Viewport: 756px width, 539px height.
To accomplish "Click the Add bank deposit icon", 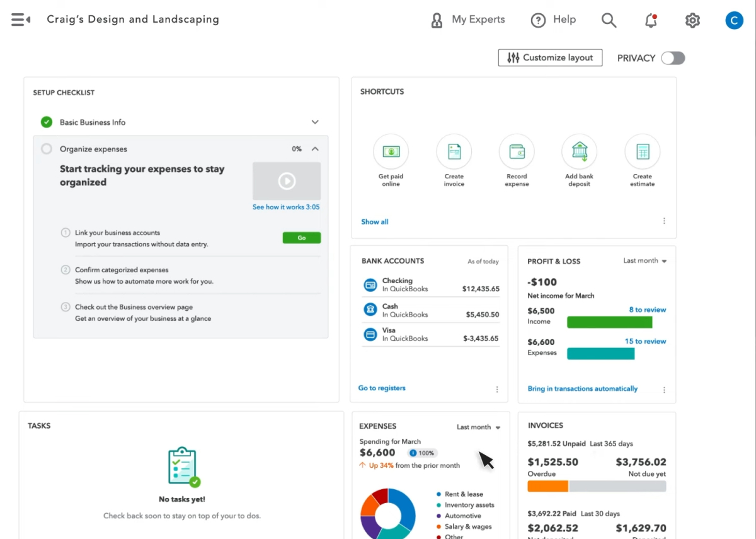I will coord(579,152).
